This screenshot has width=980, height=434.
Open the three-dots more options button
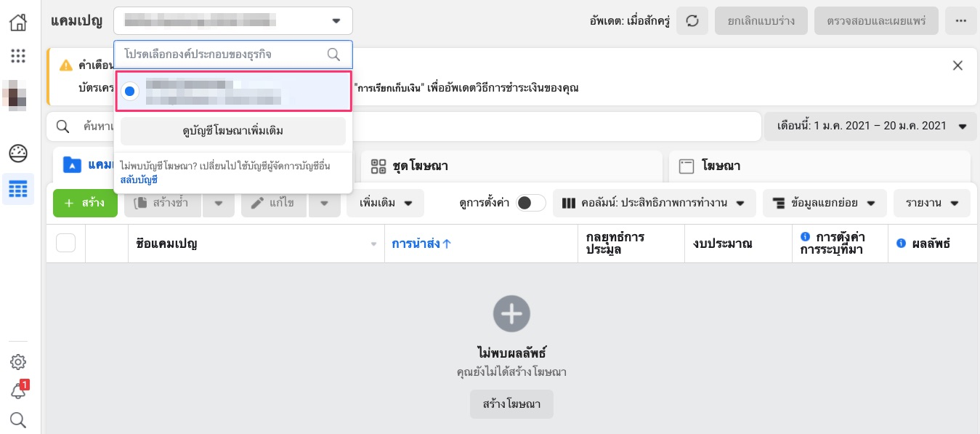(x=961, y=21)
